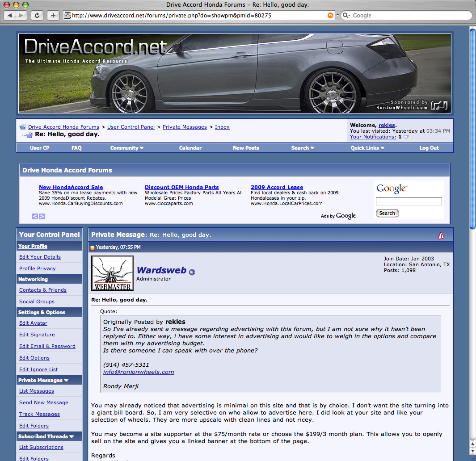This screenshot has width=476, height=461.
Task: Open the FAQ navbar item
Action: click(x=76, y=148)
